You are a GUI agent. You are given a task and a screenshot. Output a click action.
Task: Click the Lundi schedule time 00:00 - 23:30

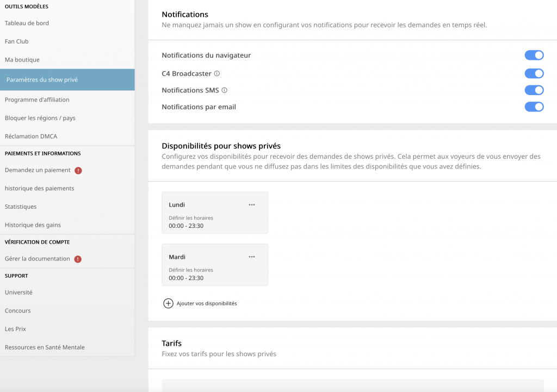[186, 226]
